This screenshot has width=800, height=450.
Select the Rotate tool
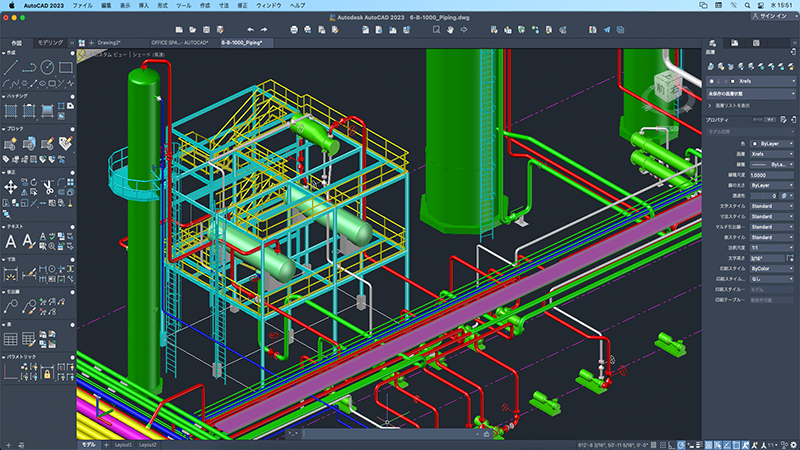coord(34,182)
